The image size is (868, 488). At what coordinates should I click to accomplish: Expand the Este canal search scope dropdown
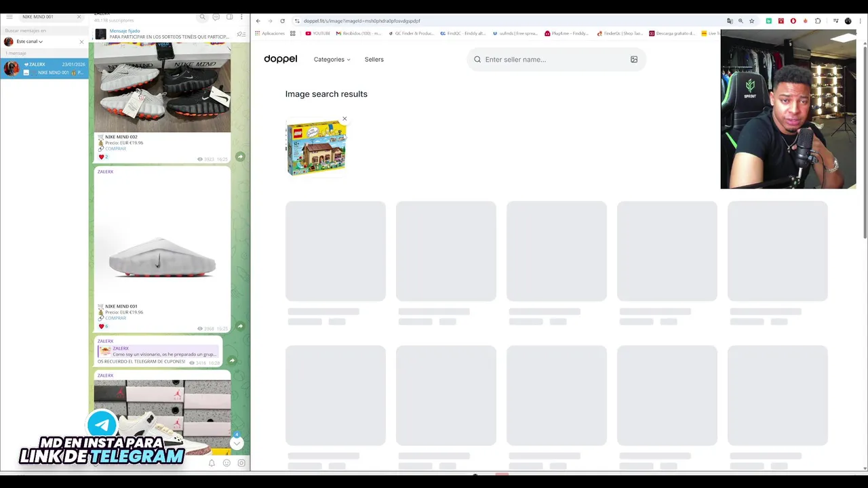point(29,41)
